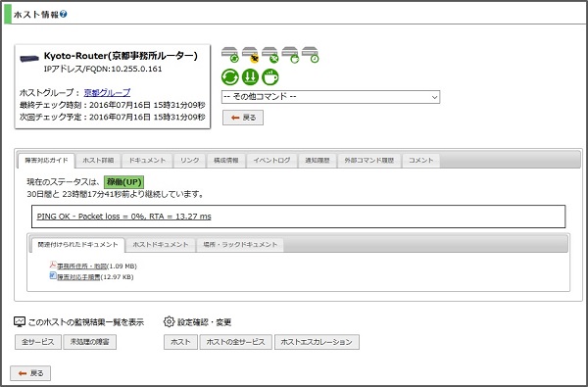Viewport: 588px width, 387px height.
Task: Click monitor icon beside このホストの監視結果一覧を表示
Action: (x=20, y=321)
